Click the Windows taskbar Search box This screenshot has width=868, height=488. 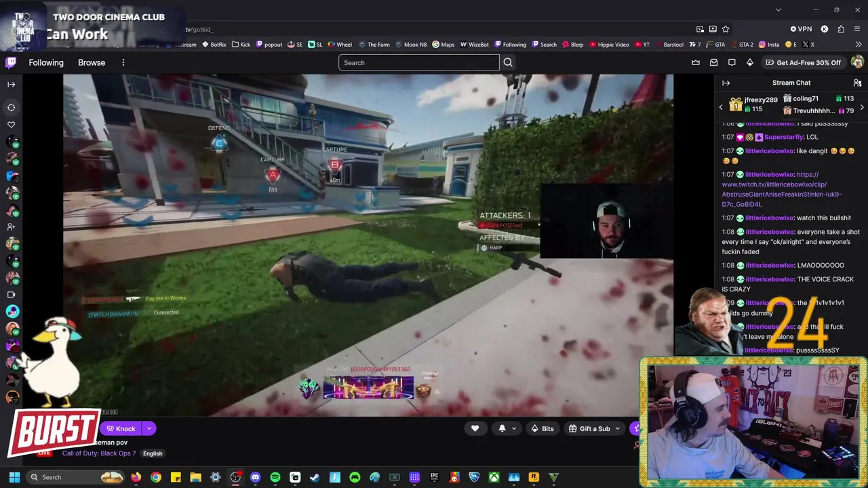point(76,477)
